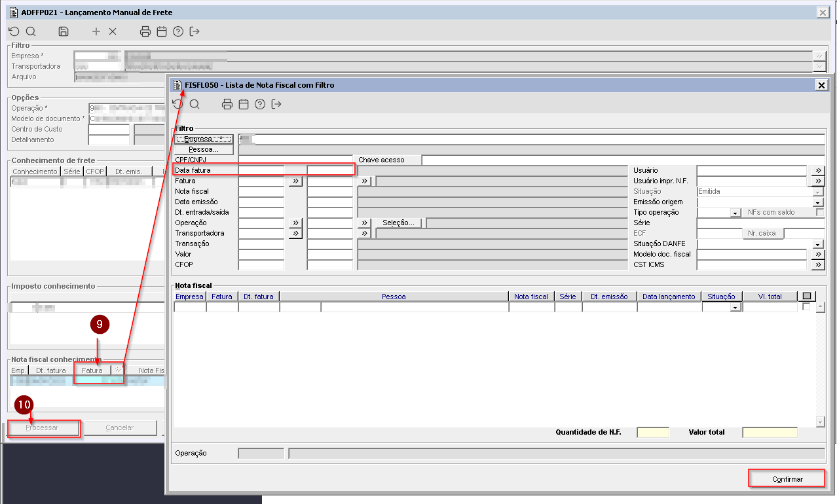Click X delete icon in ADFFP021 toolbar
The height and width of the screenshot is (504, 837).
(x=113, y=31)
